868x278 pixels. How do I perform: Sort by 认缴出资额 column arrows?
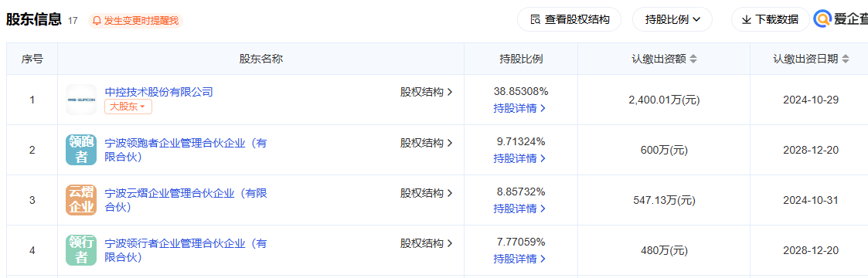click(693, 59)
